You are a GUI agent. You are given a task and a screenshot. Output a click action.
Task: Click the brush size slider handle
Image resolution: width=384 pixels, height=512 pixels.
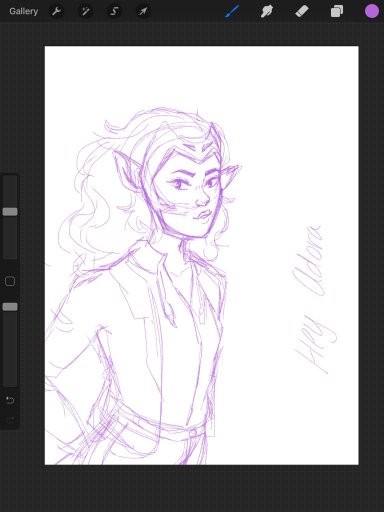(10, 212)
